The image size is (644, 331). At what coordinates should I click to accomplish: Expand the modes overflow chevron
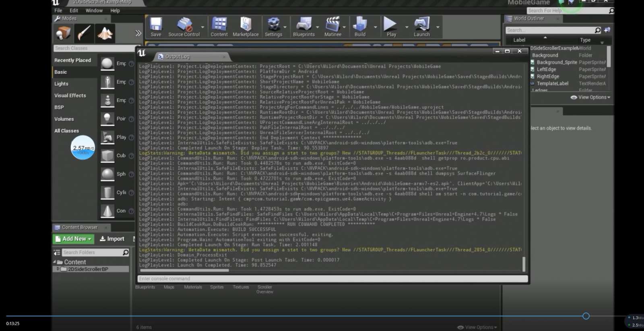(x=138, y=33)
